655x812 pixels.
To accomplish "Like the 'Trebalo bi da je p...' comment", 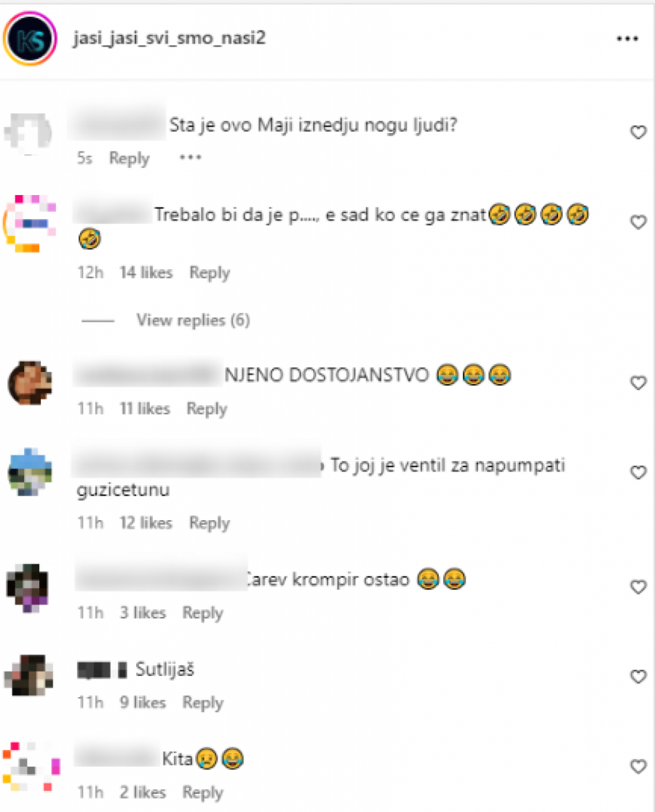I will (638, 222).
